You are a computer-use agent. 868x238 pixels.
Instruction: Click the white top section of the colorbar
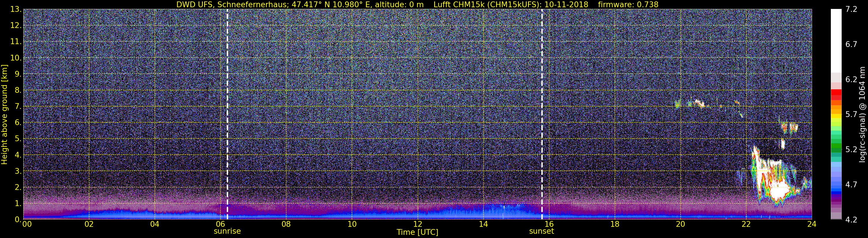click(x=836, y=40)
